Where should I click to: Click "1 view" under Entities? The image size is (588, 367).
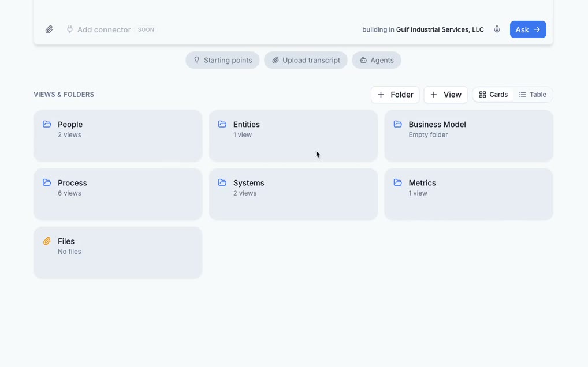[243, 135]
